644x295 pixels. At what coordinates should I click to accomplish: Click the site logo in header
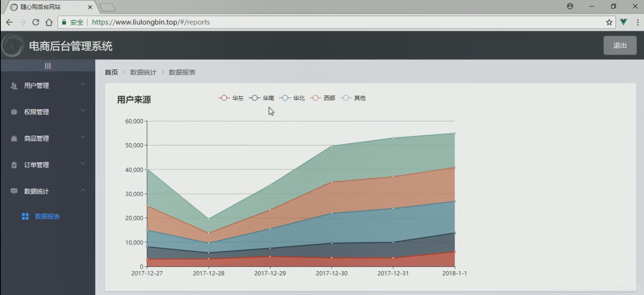[x=12, y=45]
